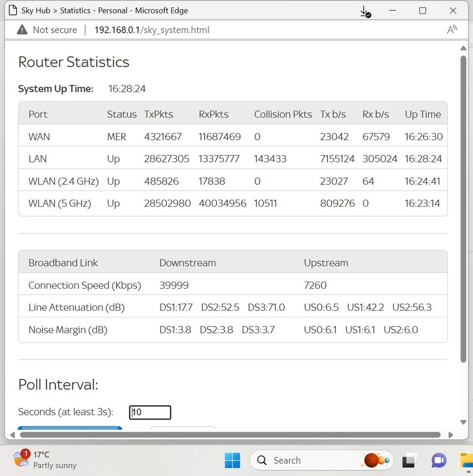Click the Not secure warning triangle icon
The height and width of the screenshot is (476, 473).
pyautogui.click(x=22, y=30)
